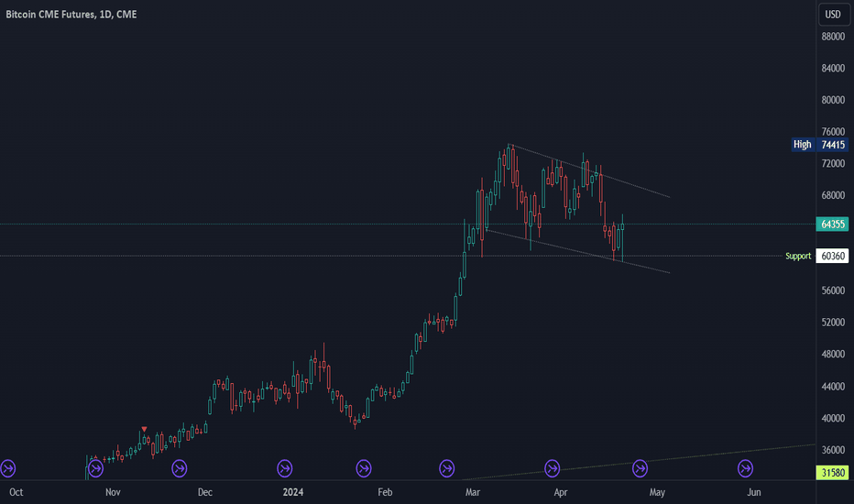Click the Jun label on time axis

754,492
